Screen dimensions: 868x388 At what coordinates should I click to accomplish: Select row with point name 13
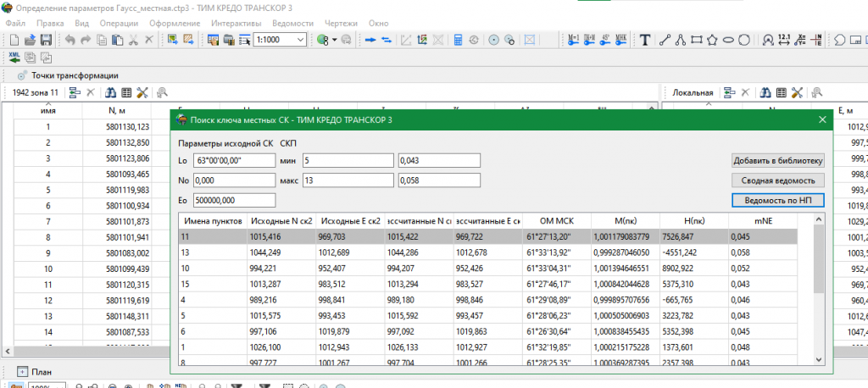202,252
